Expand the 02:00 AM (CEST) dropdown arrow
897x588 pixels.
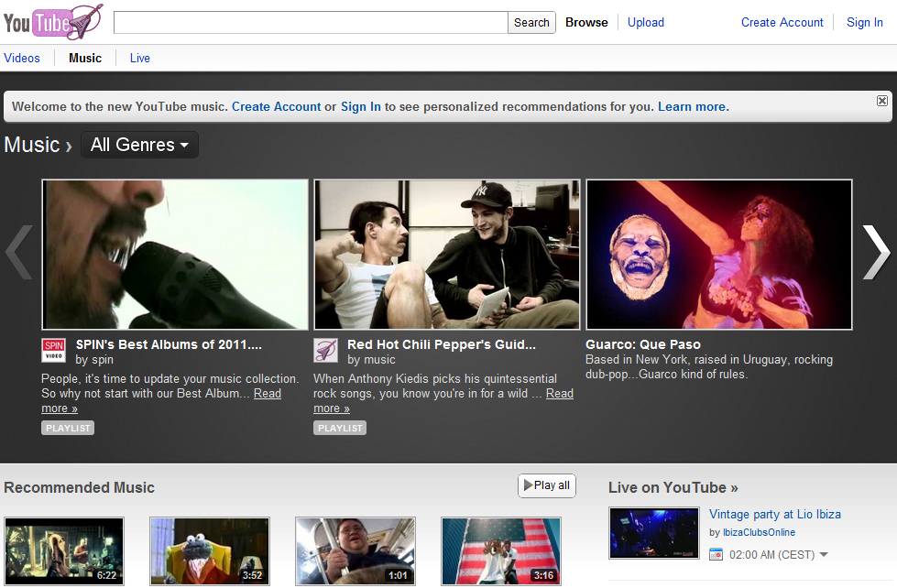[x=824, y=554]
